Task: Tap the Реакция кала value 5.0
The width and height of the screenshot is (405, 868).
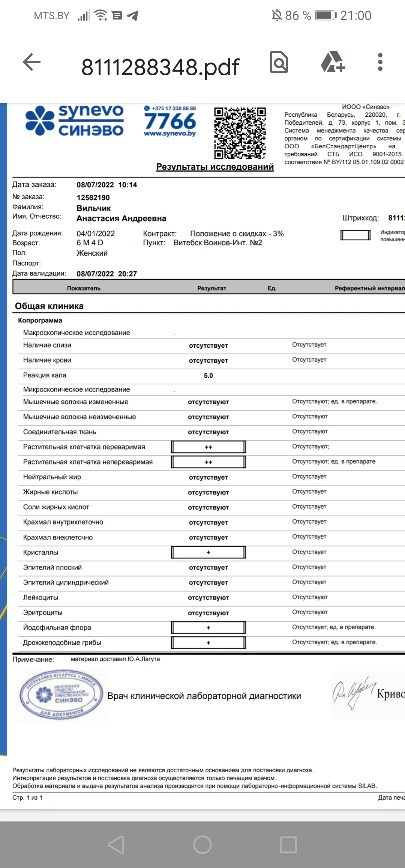Action: pos(208,376)
